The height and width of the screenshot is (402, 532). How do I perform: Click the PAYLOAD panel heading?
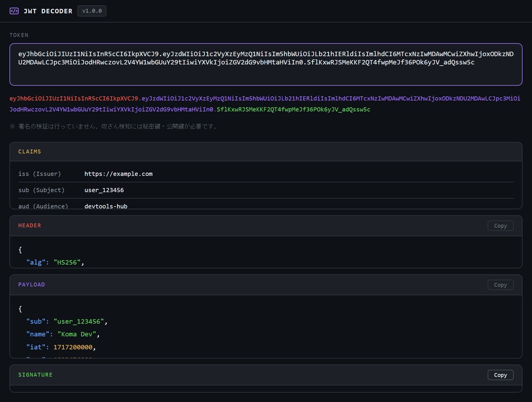point(32,285)
